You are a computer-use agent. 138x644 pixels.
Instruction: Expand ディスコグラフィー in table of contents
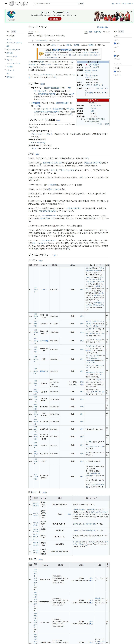click(5, 49)
